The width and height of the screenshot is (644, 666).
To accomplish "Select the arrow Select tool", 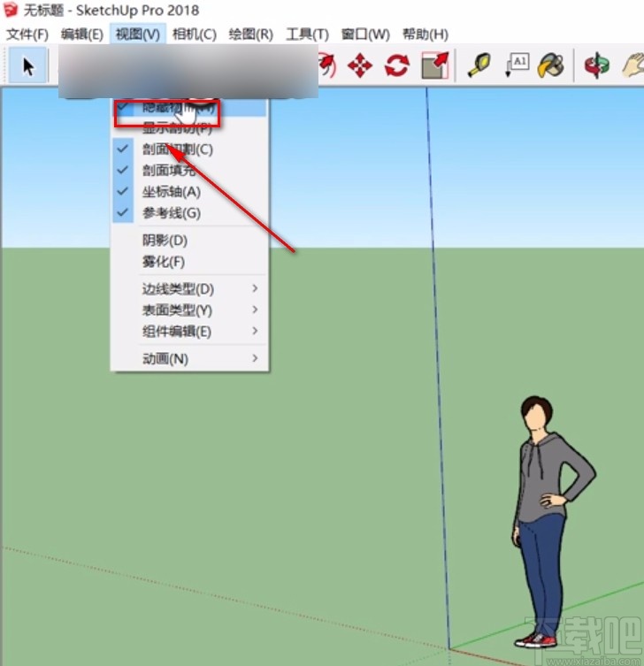I will point(28,66).
